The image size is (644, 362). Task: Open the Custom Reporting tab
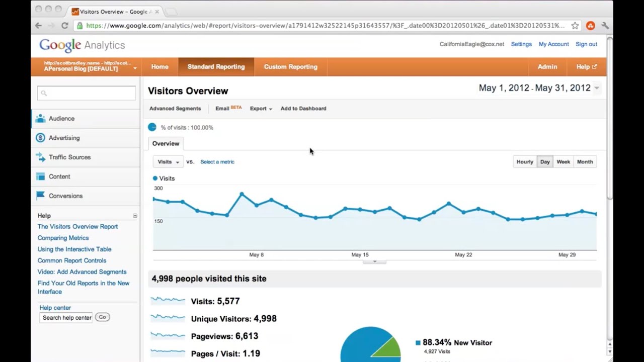291,67
